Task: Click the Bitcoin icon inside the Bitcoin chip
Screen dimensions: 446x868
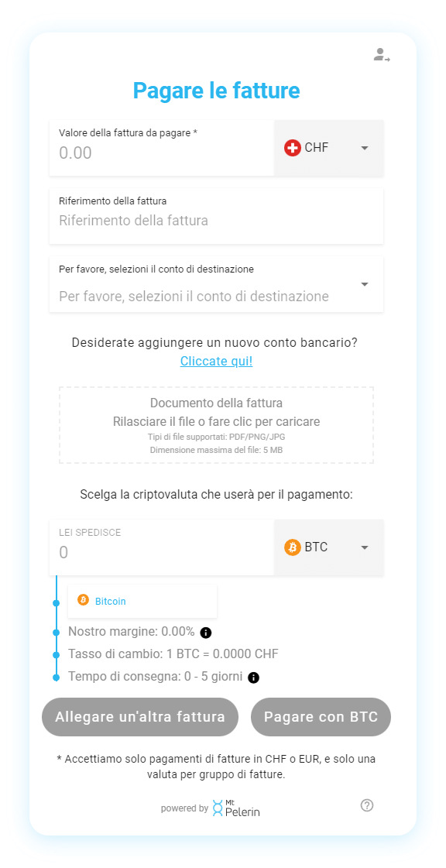Action: pyautogui.click(x=84, y=601)
